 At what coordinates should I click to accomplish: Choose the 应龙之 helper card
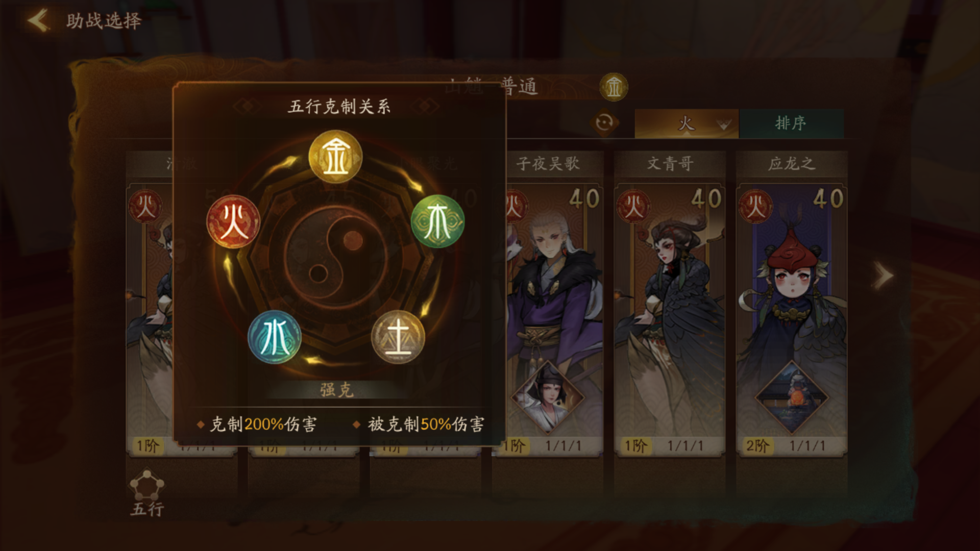[x=792, y=304]
